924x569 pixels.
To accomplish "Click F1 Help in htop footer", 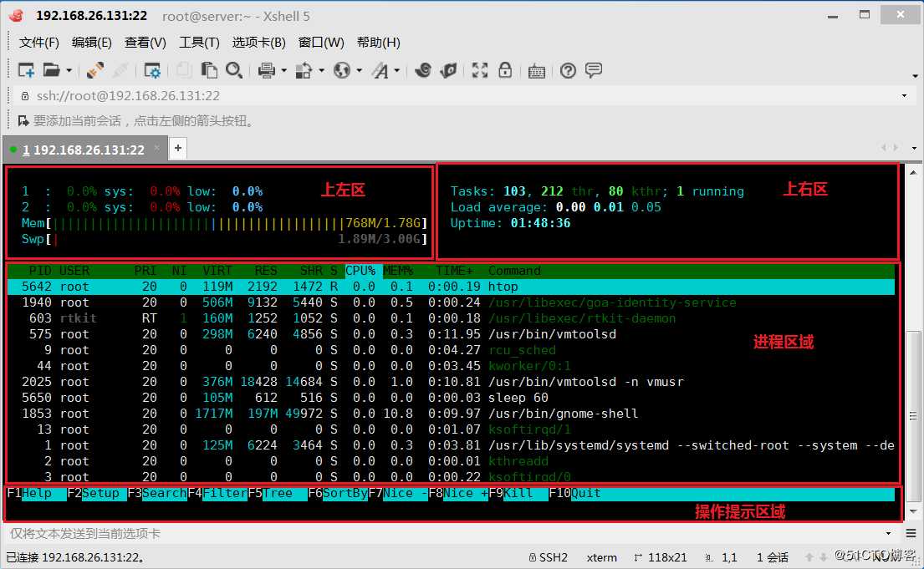I will click(37, 493).
